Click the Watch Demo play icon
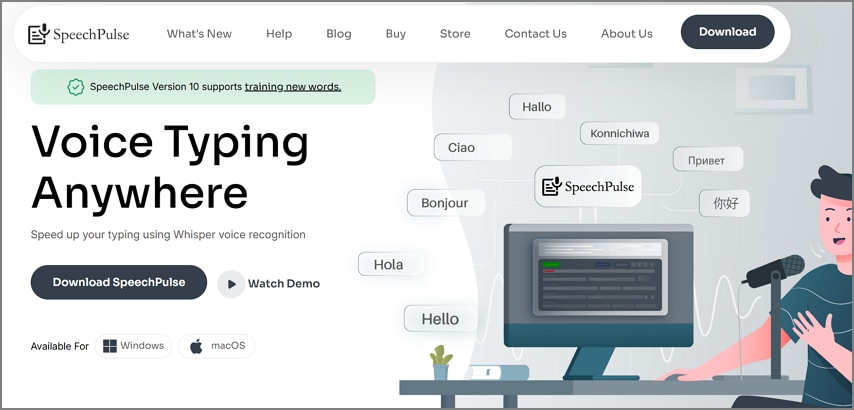The image size is (854, 410). [231, 284]
